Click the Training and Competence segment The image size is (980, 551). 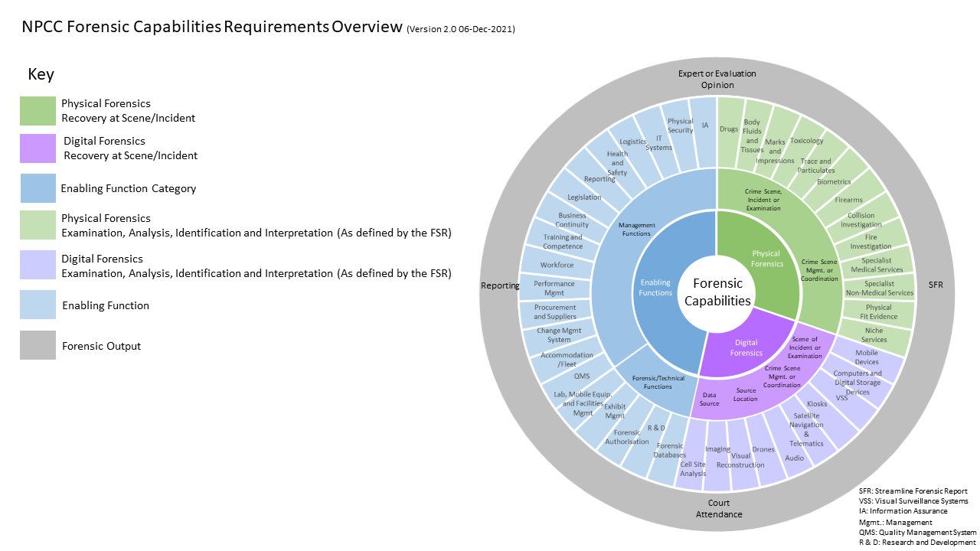[x=563, y=242]
